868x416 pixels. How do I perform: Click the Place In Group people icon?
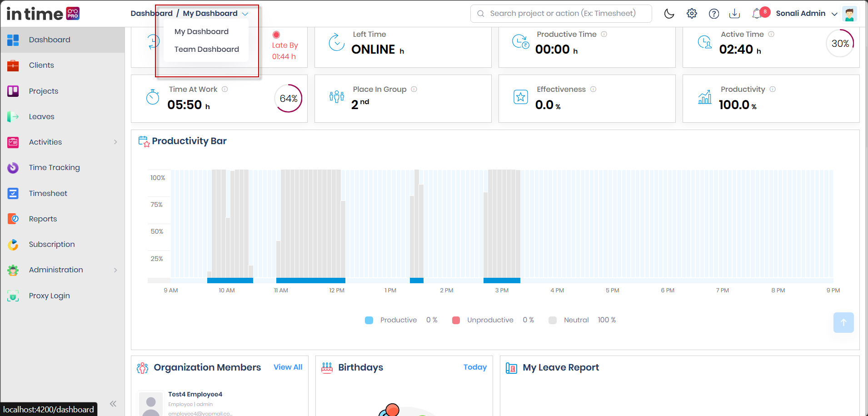(337, 97)
